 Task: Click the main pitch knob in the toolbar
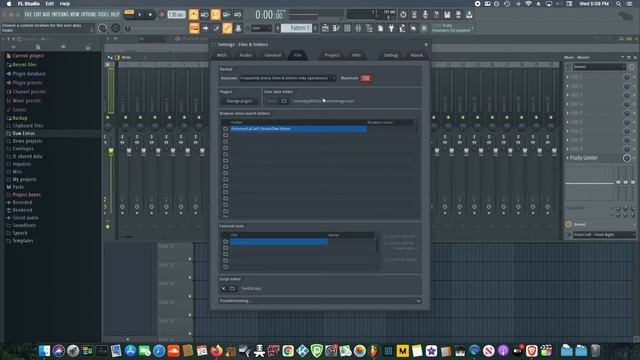(x=116, y=28)
